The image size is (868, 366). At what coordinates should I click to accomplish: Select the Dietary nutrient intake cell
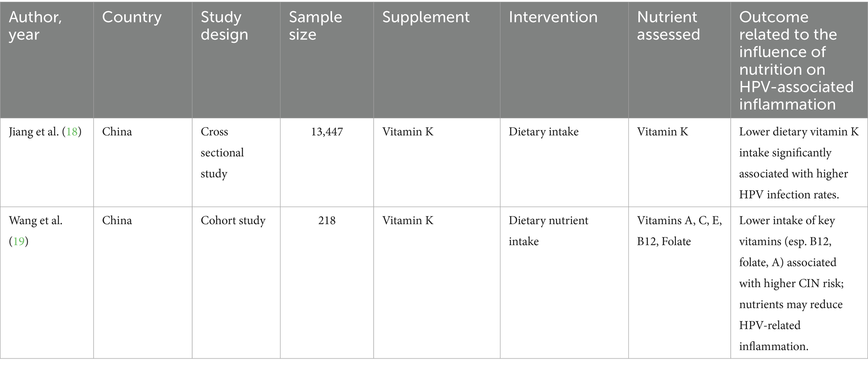click(x=549, y=231)
